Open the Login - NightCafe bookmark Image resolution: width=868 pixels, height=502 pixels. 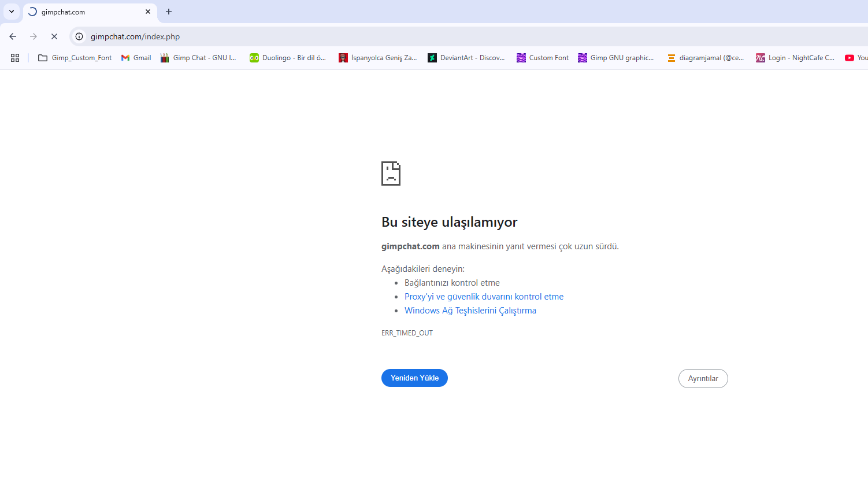coord(795,58)
